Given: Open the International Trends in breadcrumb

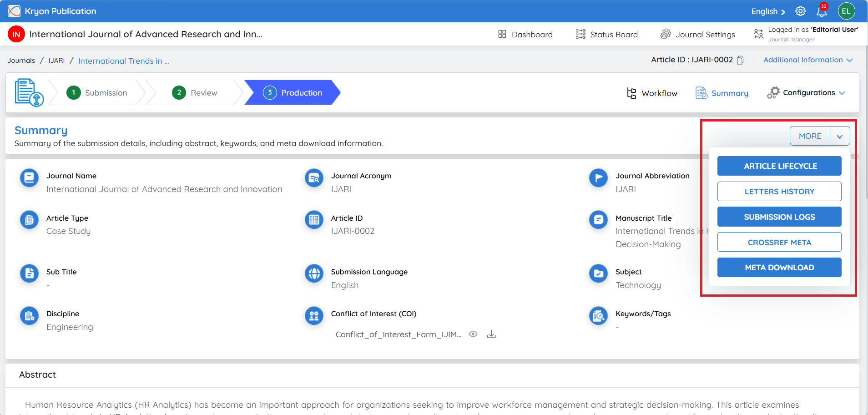Looking at the screenshot, I should point(123,61).
